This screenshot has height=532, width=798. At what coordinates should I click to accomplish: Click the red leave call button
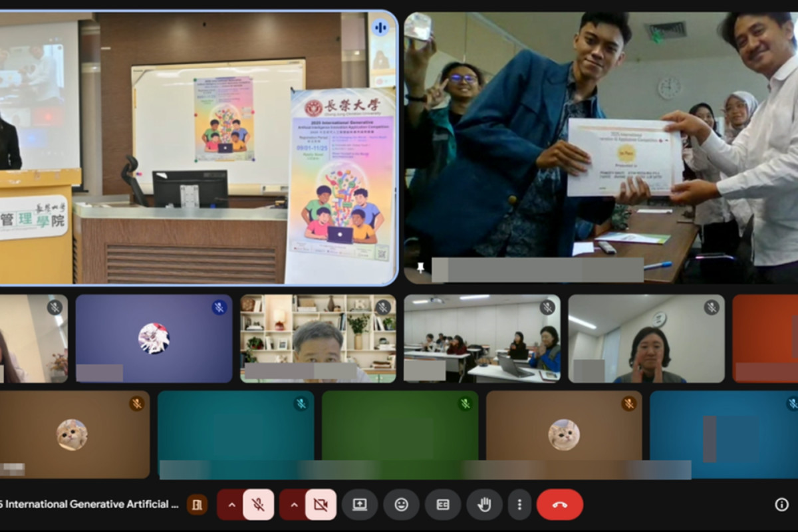[x=560, y=505]
